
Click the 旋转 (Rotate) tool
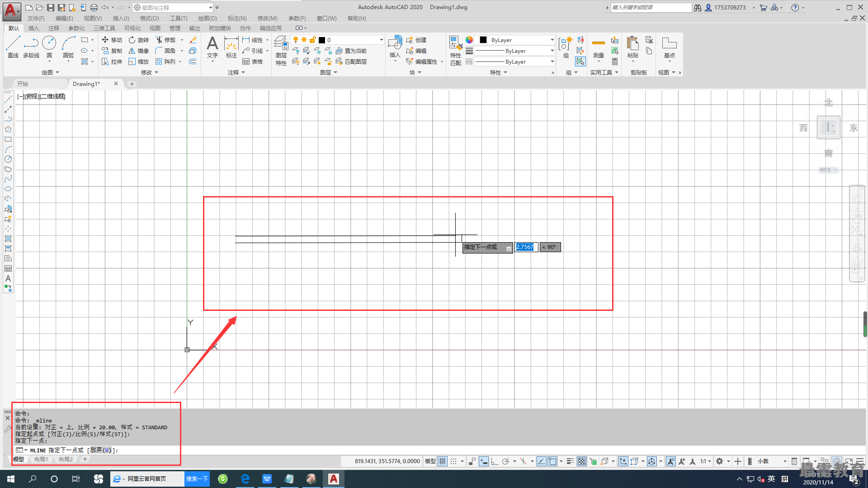pyautogui.click(x=139, y=40)
